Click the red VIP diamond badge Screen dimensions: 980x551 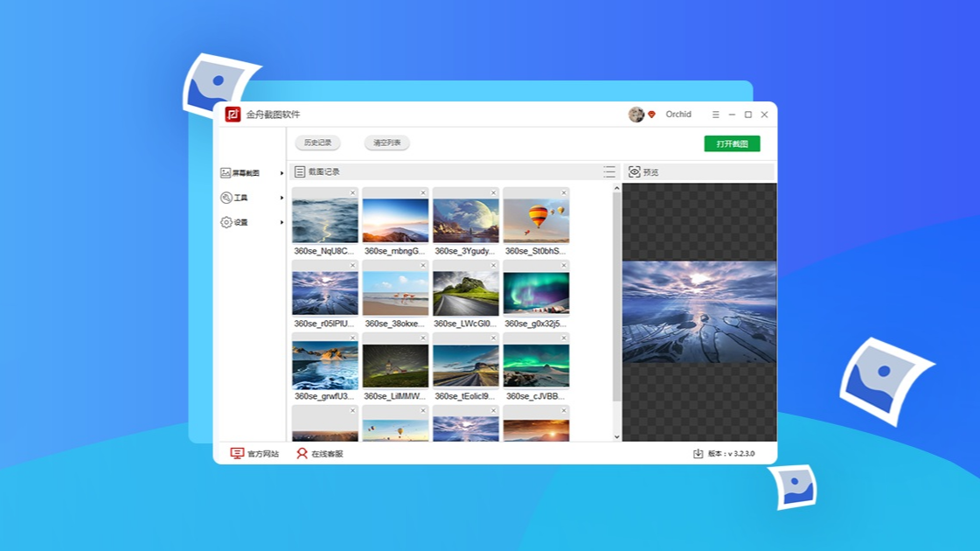coord(651,115)
